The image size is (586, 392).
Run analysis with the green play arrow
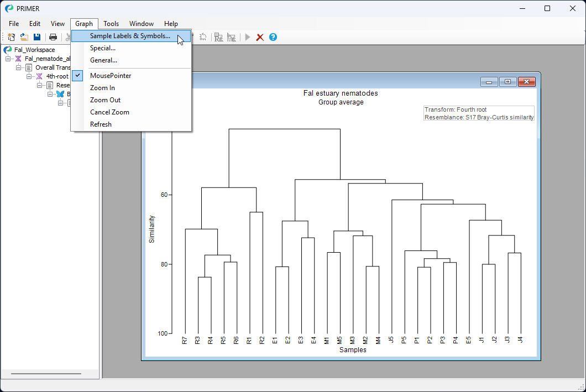(x=247, y=37)
